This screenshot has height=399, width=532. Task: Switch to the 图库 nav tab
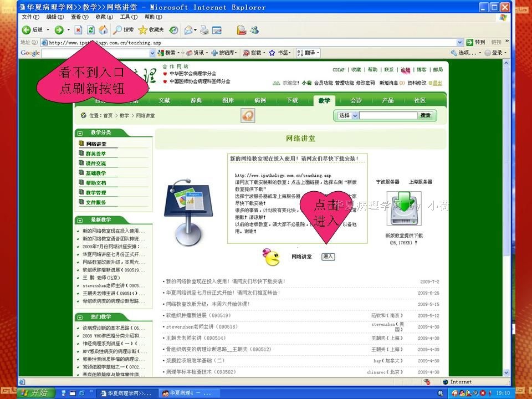click(228, 100)
